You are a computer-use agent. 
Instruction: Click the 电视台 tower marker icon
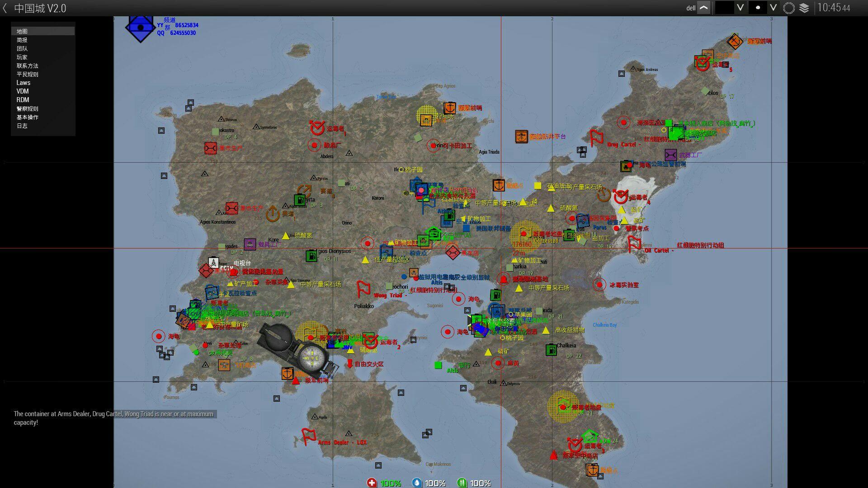pyautogui.click(x=213, y=263)
